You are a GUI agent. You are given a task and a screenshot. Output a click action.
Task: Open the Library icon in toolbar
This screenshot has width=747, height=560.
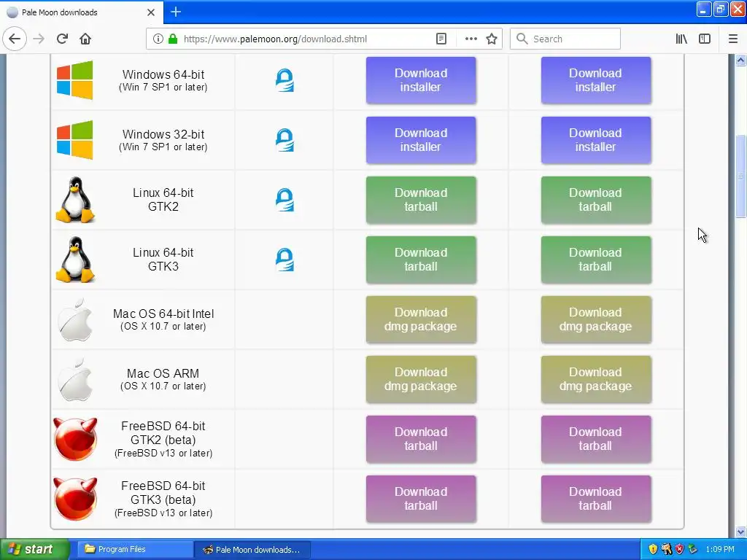[681, 39]
